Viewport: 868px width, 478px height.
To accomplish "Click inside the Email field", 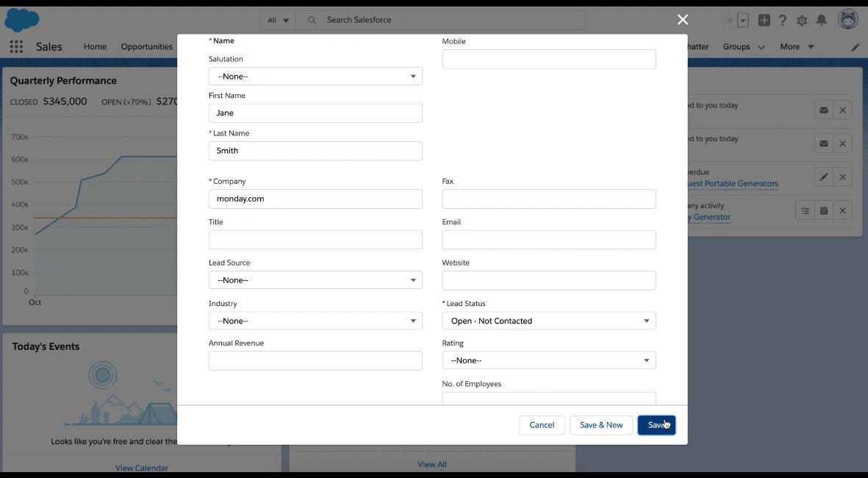I will click(548, 239).
